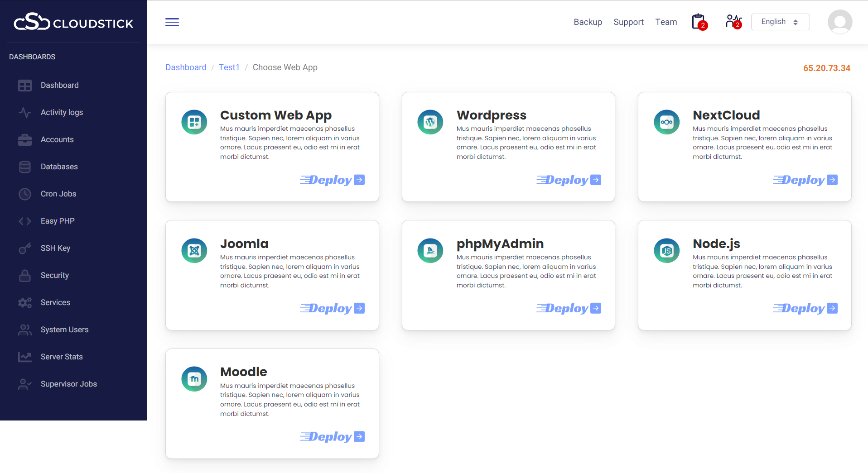Open the Backup link in header
Screen dimensions: 868x473
coord(588,22)
